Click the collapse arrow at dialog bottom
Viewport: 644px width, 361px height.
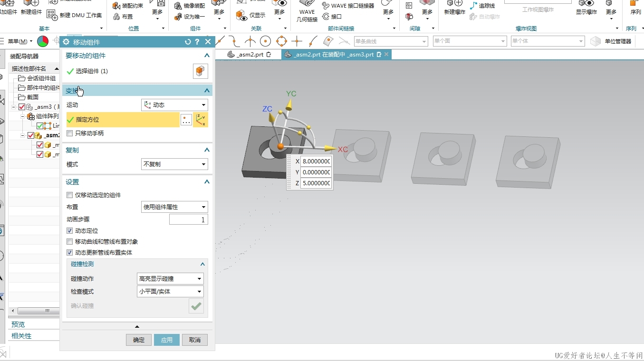pos(137,326)
